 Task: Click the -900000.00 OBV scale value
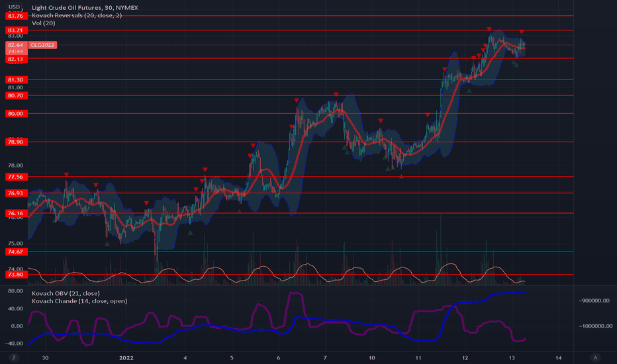coord(594,300)
